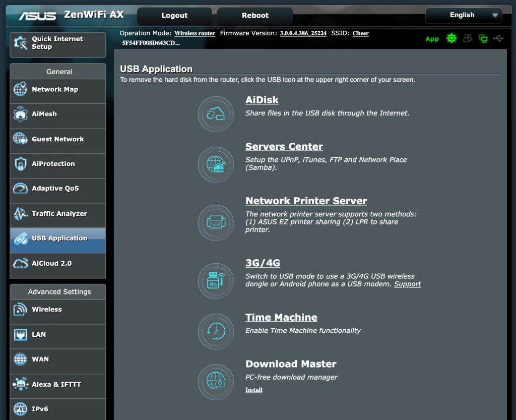The image size is (516, 420).
Task: Click the SSID value 5F54FF008D643CD...
Action: pos(151,43)
